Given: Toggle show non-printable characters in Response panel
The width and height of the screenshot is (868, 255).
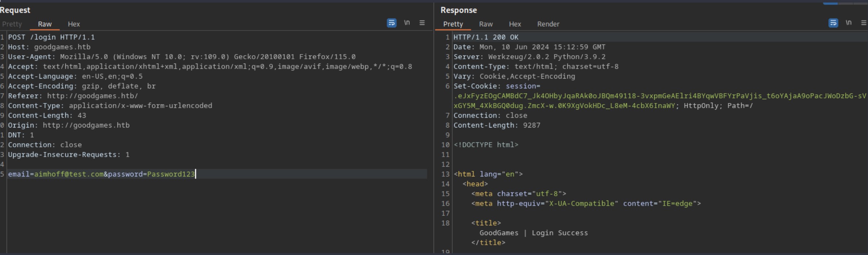Looking at the screenshot, I should [849, 23].
